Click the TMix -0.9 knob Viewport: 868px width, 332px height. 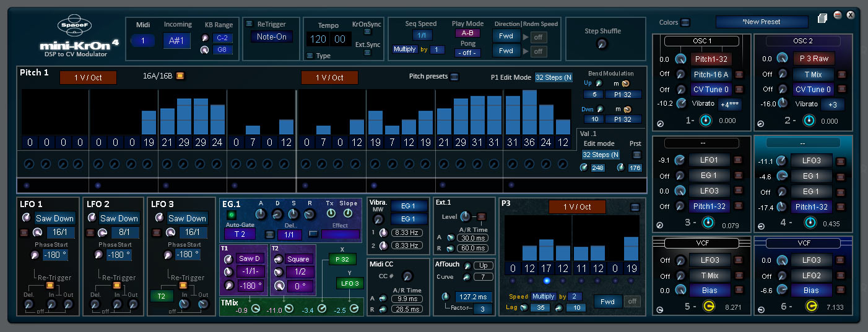(x=255, y=307)
